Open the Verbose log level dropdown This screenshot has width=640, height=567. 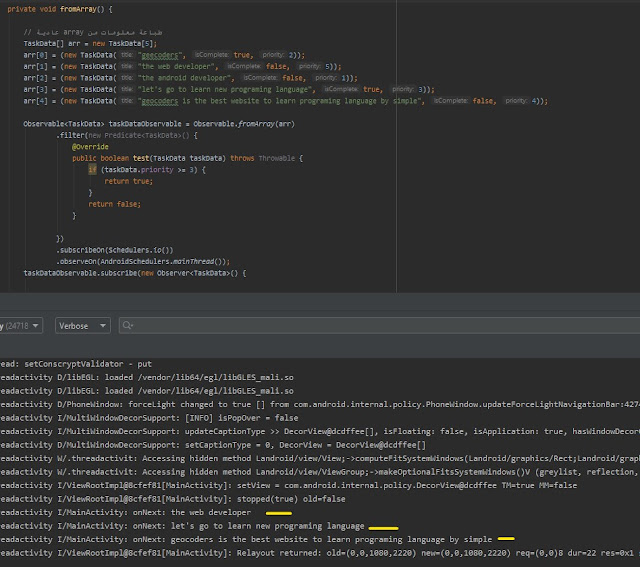81,326
